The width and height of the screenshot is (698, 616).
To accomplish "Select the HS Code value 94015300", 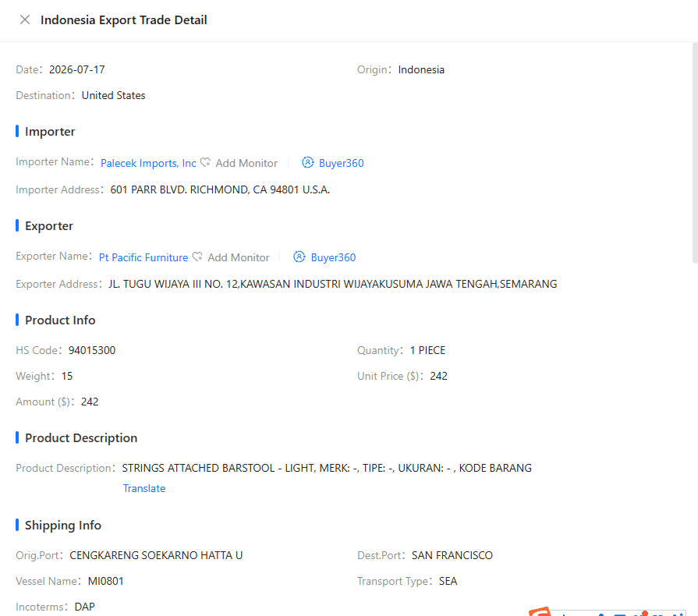I will 92,350.
